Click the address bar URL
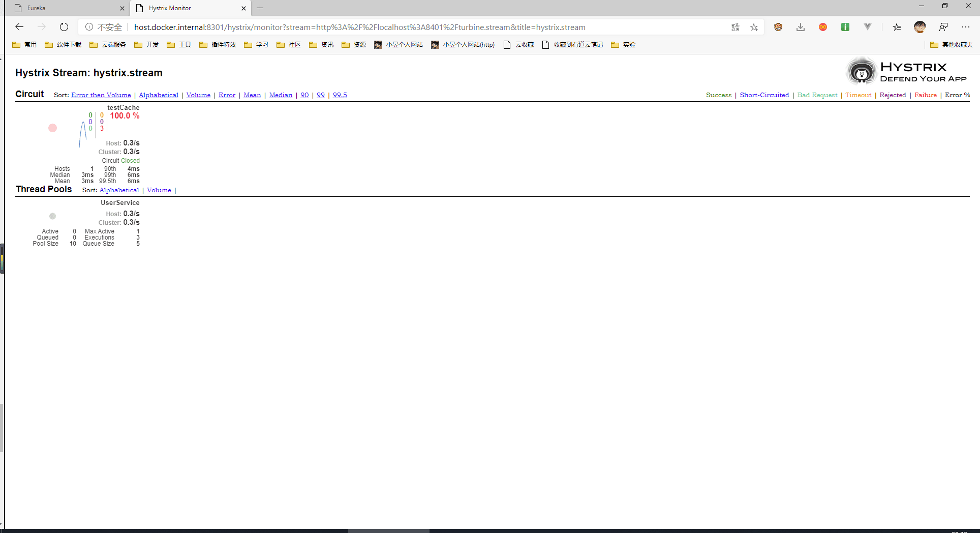This screenshot has width=980, height=533. [x=360, y=27]
